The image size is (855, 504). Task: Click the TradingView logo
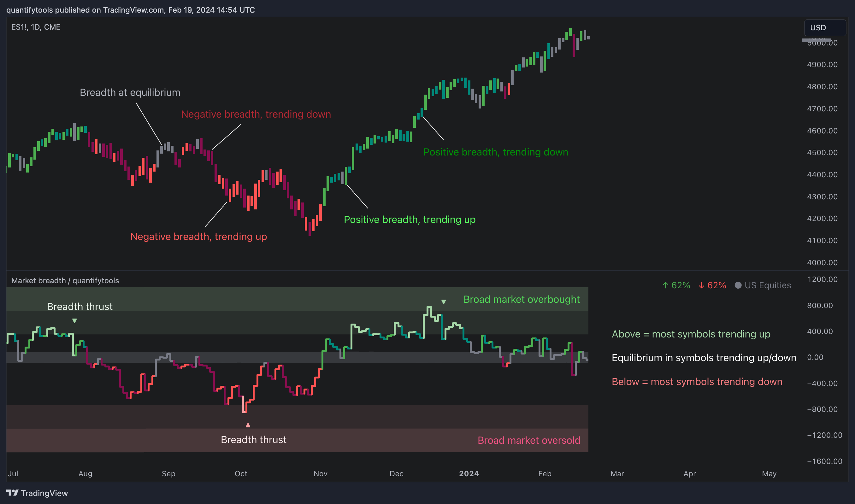pos(37,493)
